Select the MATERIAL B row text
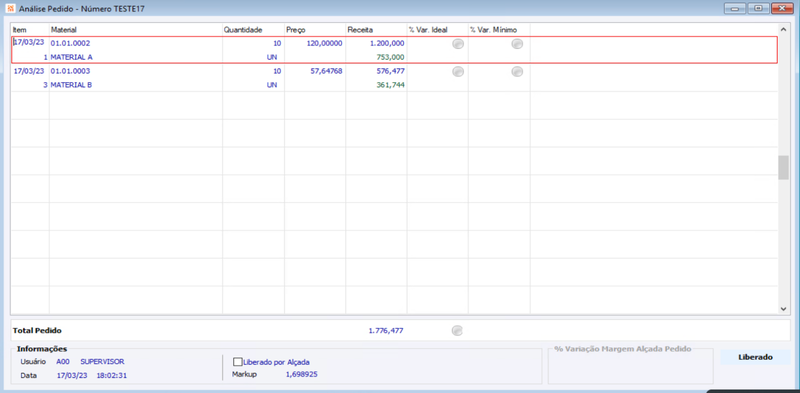 tap(71, 85)
